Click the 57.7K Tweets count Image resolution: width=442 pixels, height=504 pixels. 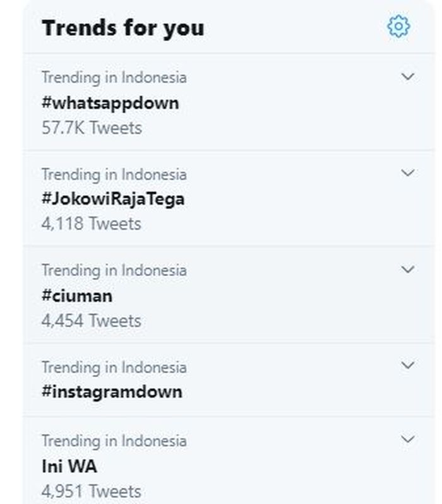pyautogui.click(x=92, y=128)
